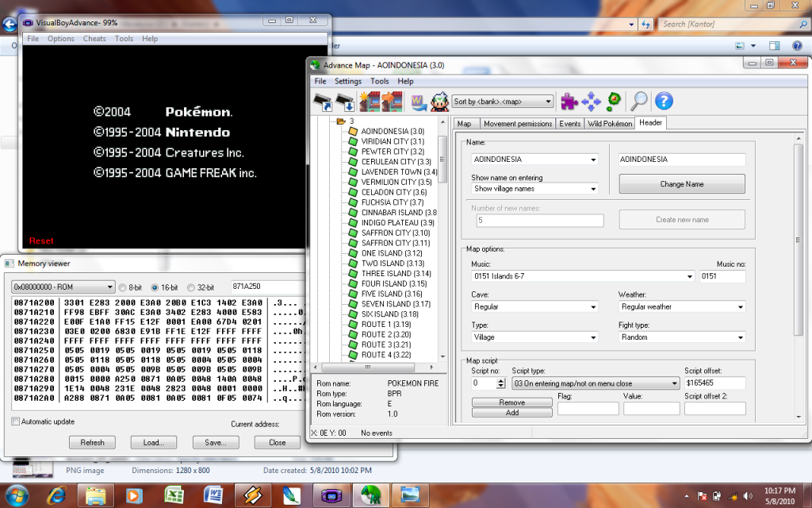The image size is (812, 508).
Task: Click the Save... button in Memory viewer
Action: 216,443
